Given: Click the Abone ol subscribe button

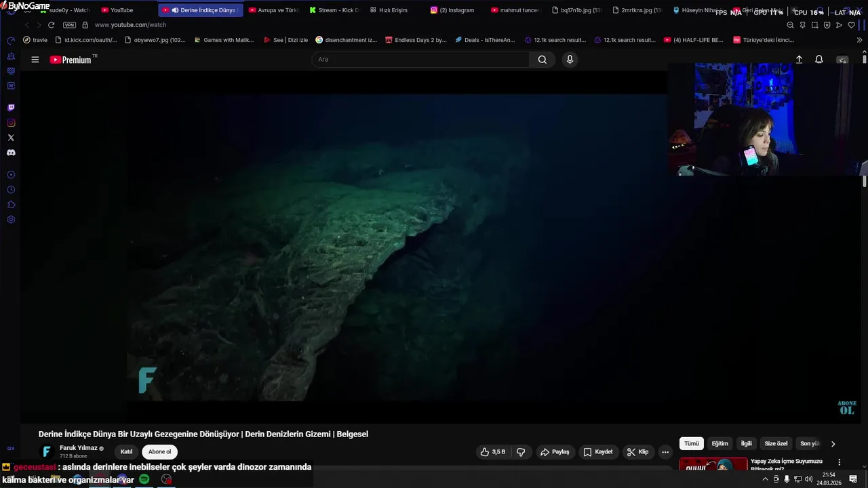Looking at the screenshot, I should coord(159,452).
